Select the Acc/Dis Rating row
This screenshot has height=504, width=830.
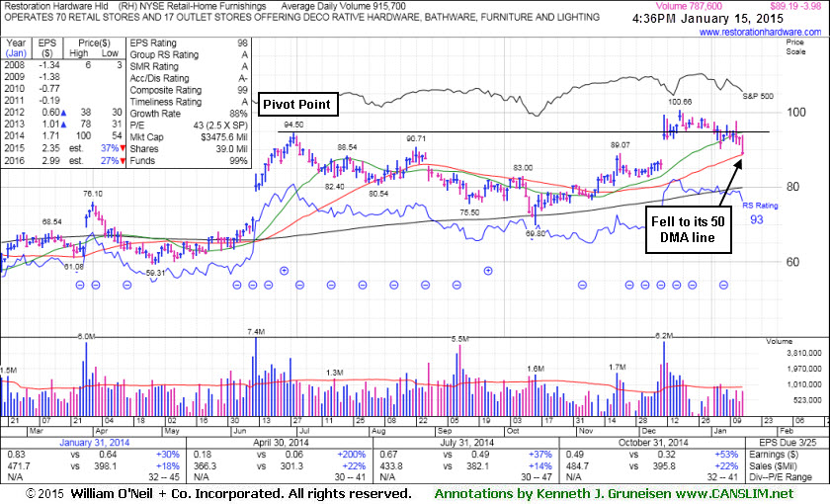189,78
